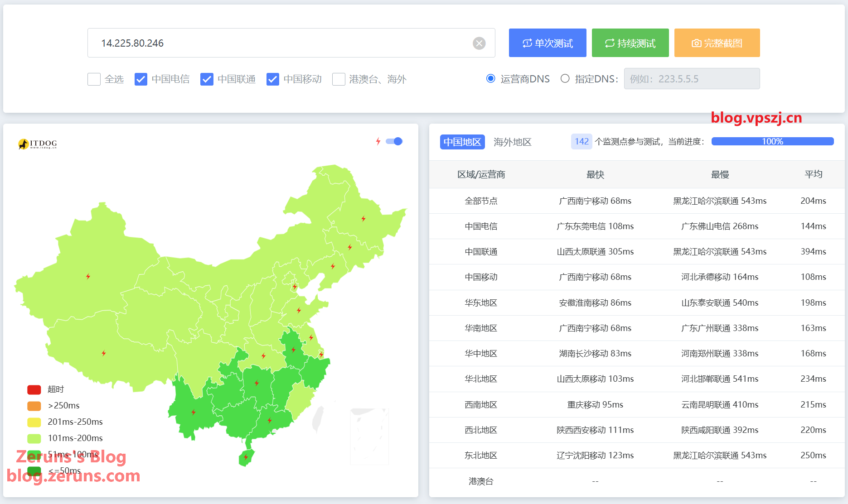Click the lightning marker on Hainan island
The image size is (848, 504).
pyautogui.click(x=246, y=457)
